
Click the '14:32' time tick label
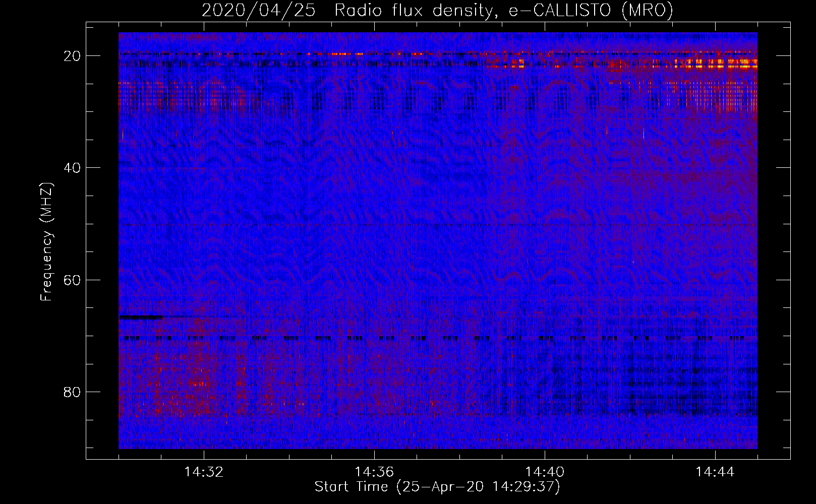pos(204,472)
